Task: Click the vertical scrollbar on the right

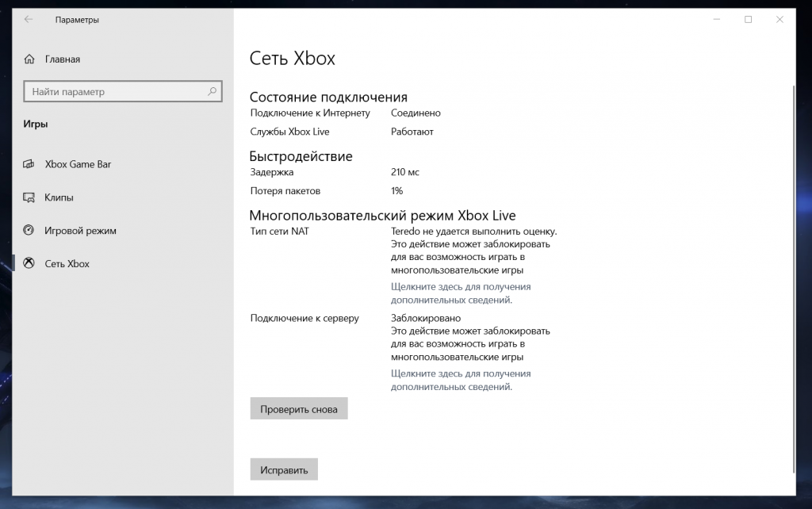Action: [x=793, y=280]
